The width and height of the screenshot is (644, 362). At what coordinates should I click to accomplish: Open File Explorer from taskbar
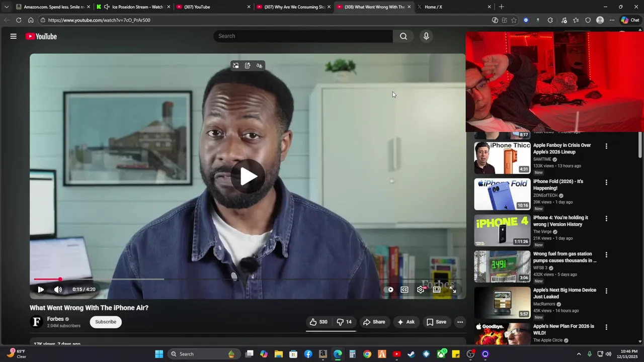(279, 354)
